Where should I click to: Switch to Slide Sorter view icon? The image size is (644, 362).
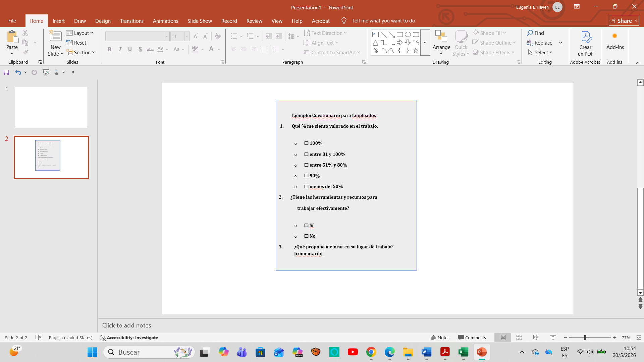519,338
